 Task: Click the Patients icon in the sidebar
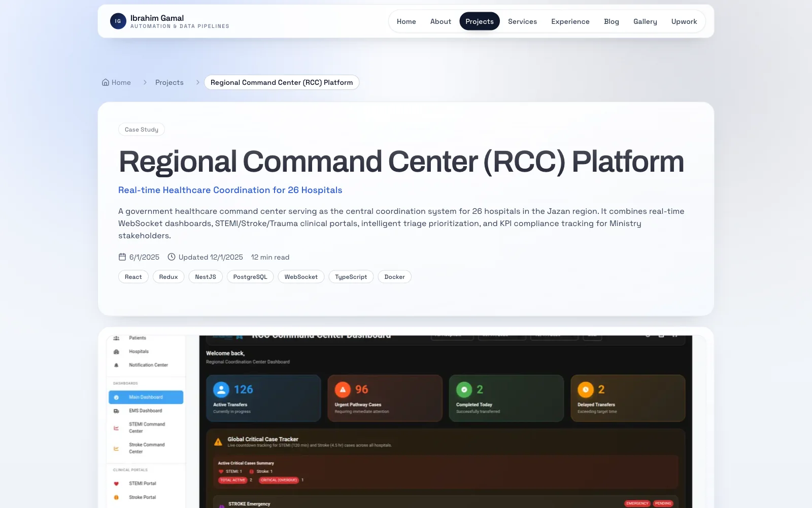coord(116,338)
